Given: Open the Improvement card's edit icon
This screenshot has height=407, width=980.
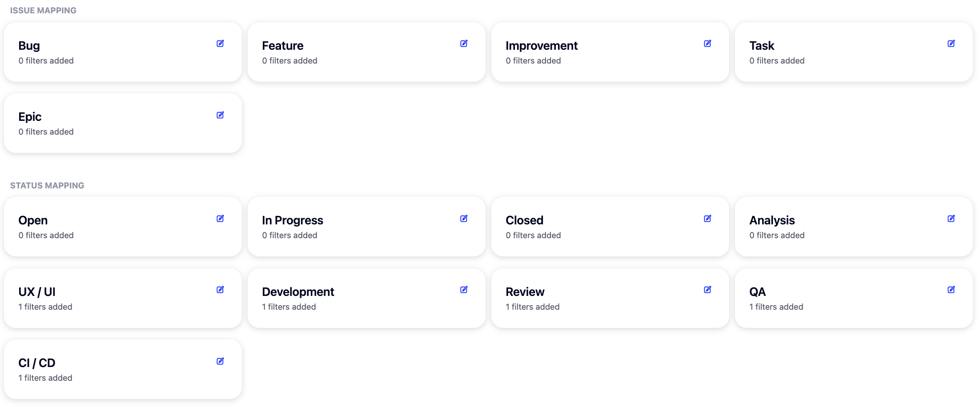Looking at the screenshot, I should (x=707, y=44).
